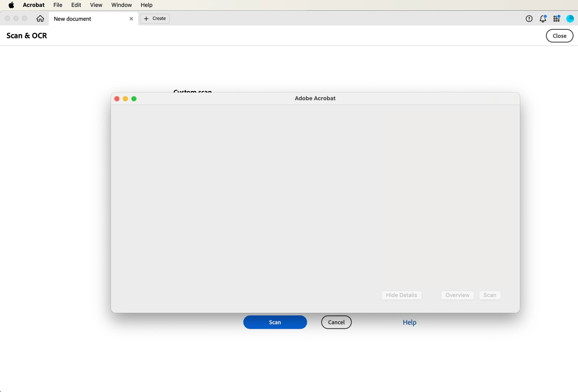Close the New document tab
The width and height of the screenshot is (578, 392).
tap(131, 19)
